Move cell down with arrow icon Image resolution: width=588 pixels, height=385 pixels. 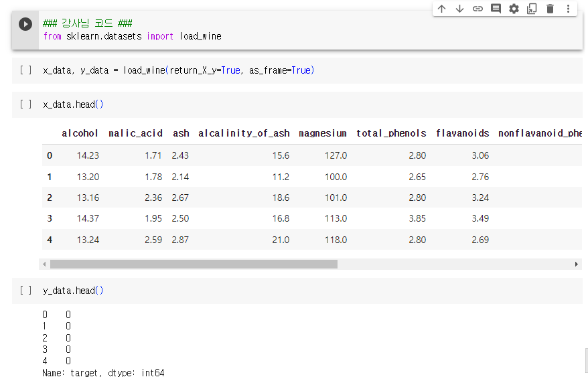click(459, 9)
